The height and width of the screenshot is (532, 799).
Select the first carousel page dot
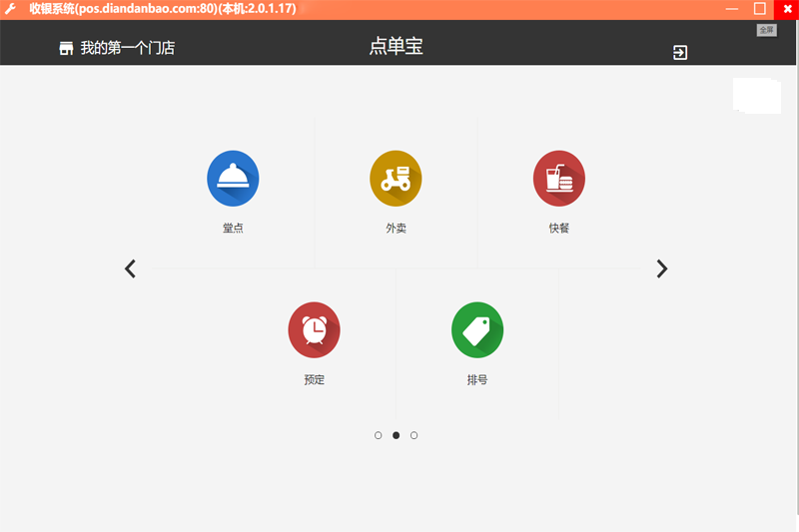coord(379,435)
